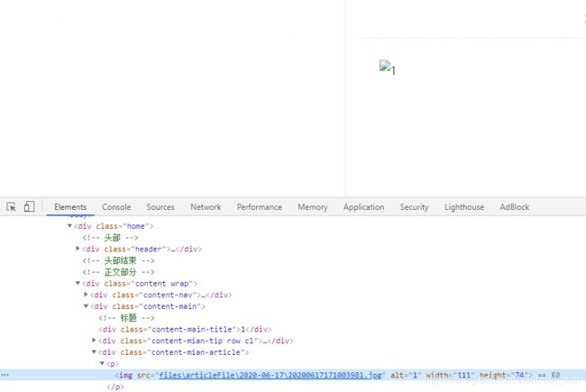Click the alt="1" attribute on img
586x392 pixels.
(406, 375)
